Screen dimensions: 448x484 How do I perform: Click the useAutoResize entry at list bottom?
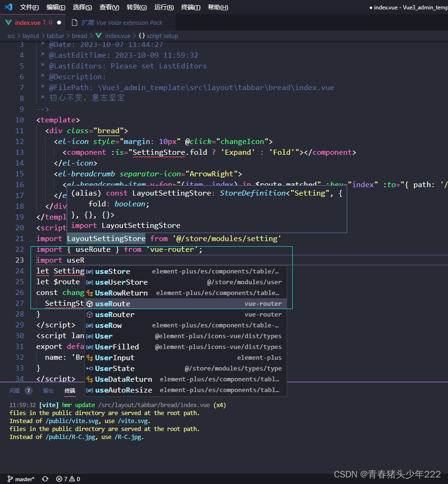pos(123,390)
